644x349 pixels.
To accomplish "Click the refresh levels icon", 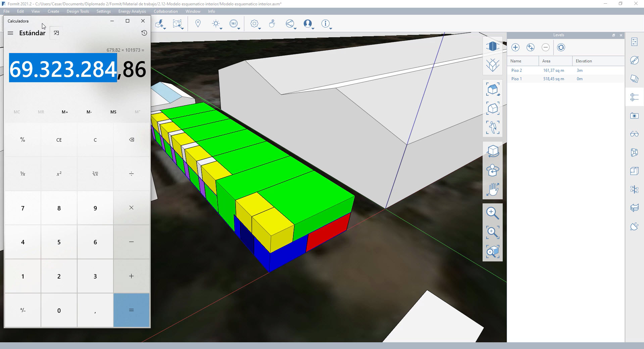I will pyautogui.click(x=561, y=47).
